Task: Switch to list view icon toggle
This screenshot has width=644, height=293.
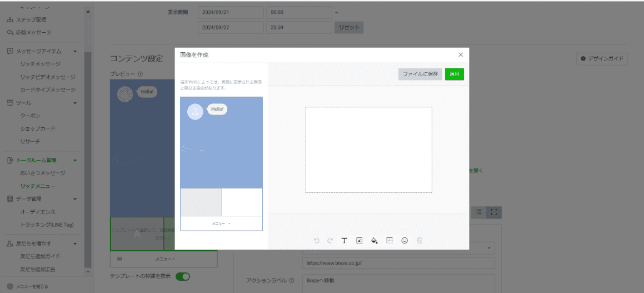Action: pyautogui.click(x=479, y=212)
